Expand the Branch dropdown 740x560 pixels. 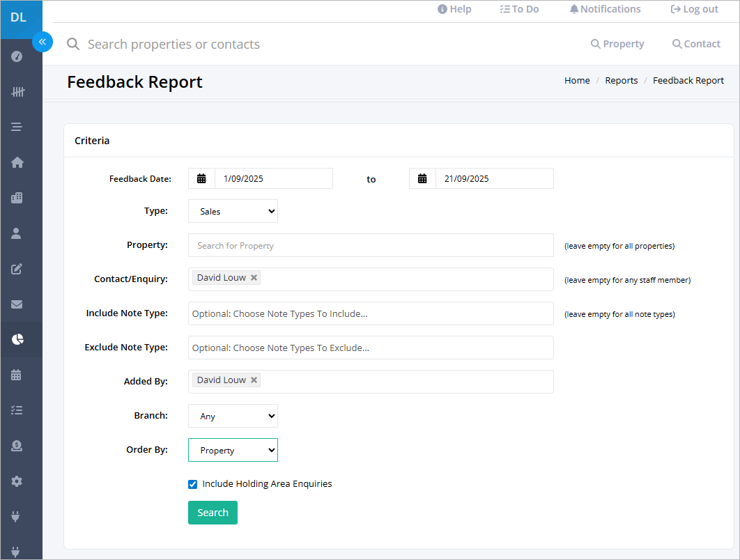233,415
